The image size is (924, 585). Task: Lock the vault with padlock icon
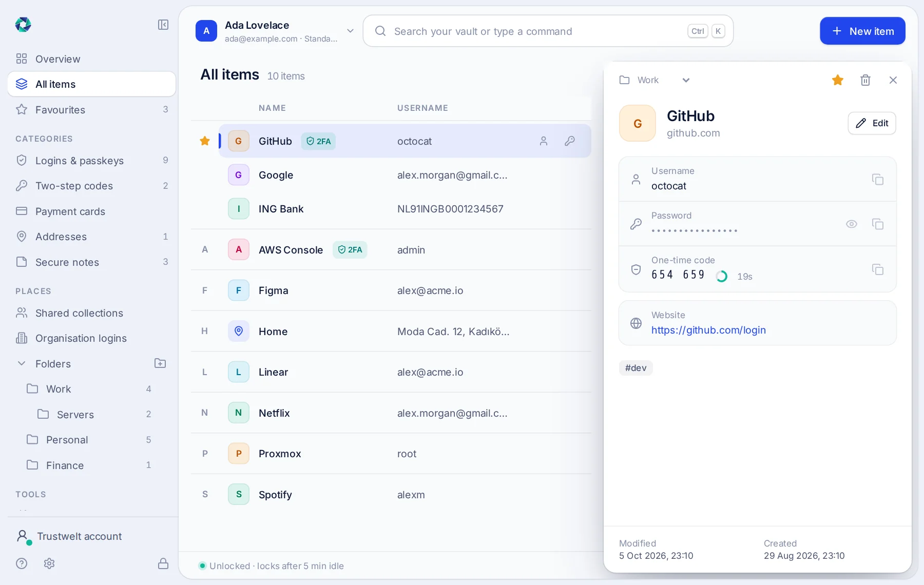tap(163, 563)
